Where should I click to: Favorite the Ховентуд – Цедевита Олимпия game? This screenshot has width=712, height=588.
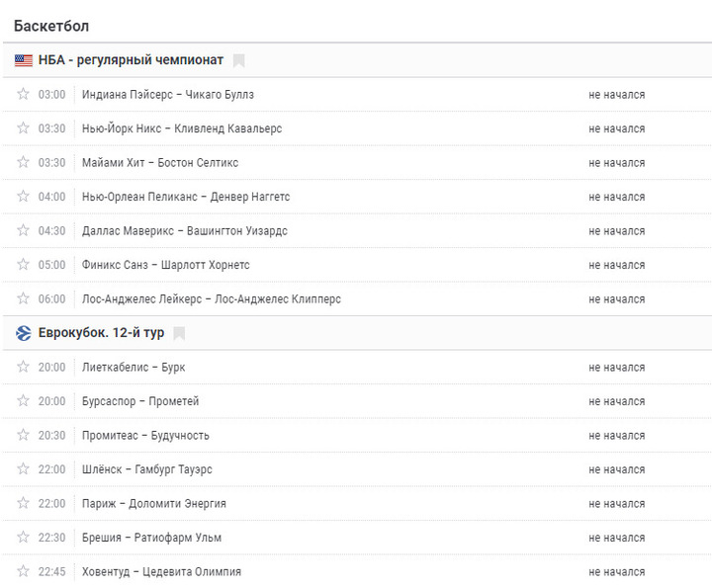[23, 571]
